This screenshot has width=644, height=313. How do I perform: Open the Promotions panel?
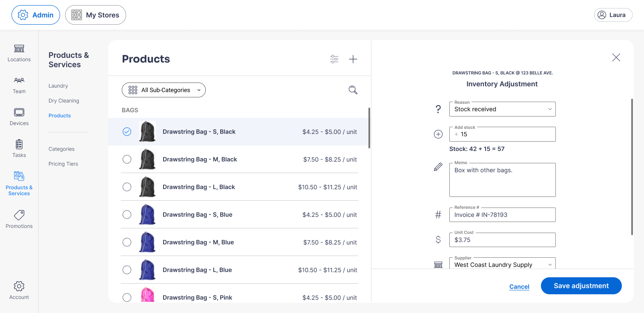point(19,219)
